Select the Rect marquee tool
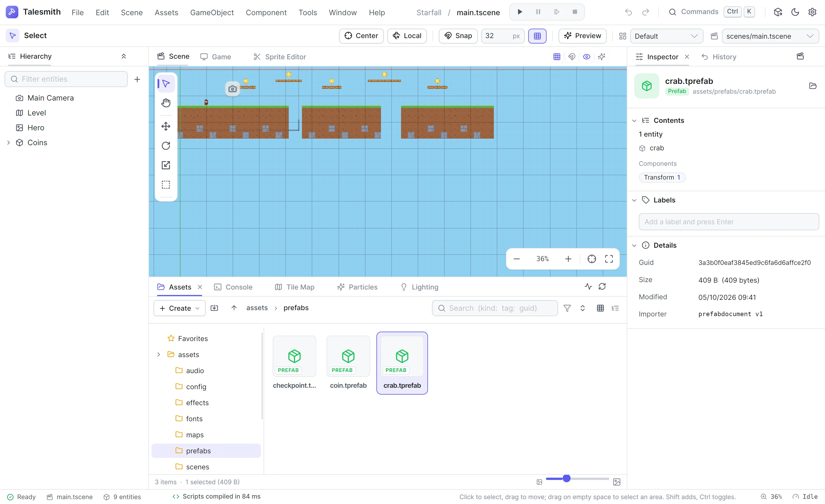Screen dimensions: 825x504 (166, 185)
